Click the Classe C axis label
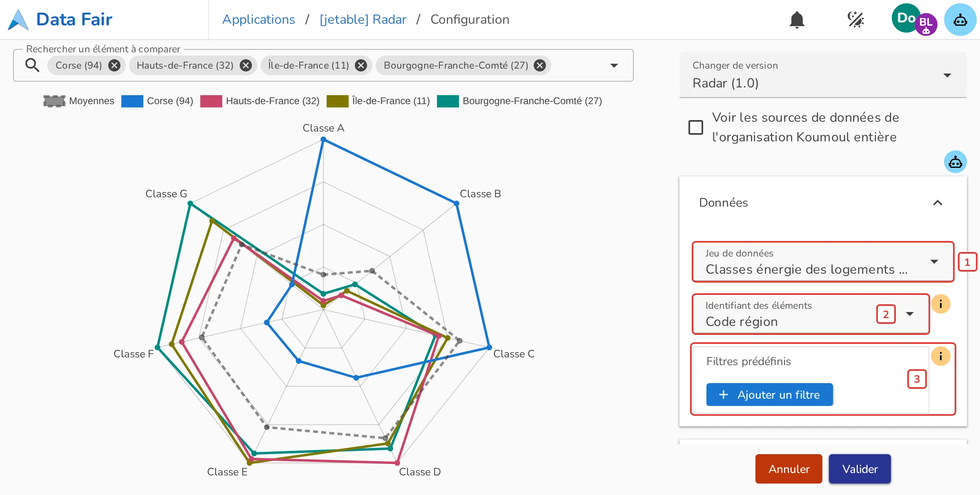 point(514,354)
